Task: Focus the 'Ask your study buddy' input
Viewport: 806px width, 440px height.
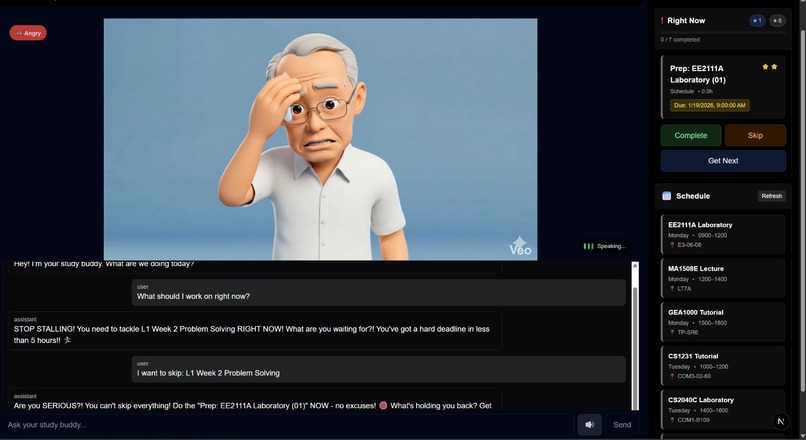Action: tap(288, 425)
